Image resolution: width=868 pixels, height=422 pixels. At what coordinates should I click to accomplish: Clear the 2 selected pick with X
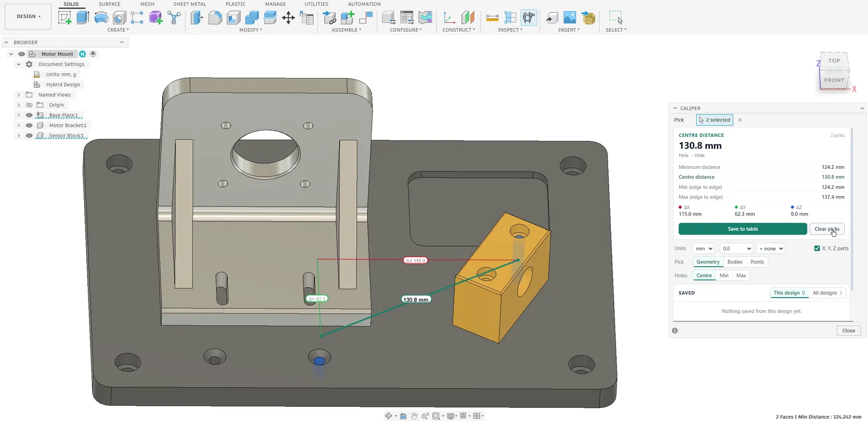740,120
